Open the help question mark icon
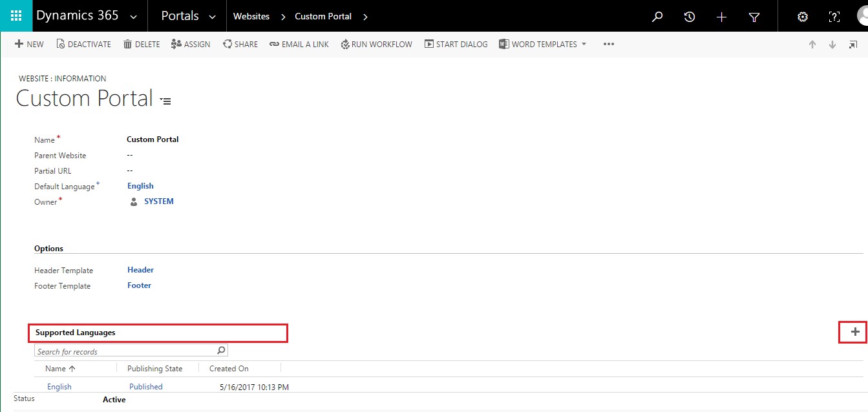 point(834,17)
